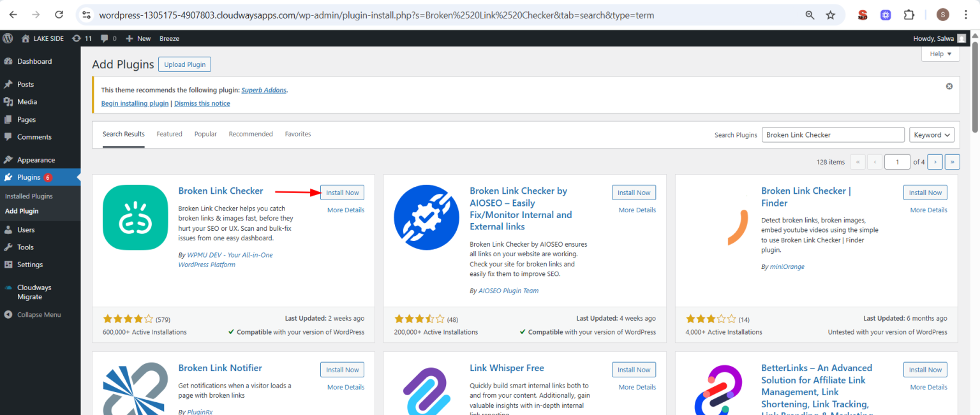The image size is (980, 415).
Task: Click the red SEO extension icon
Action: [863, 15]
